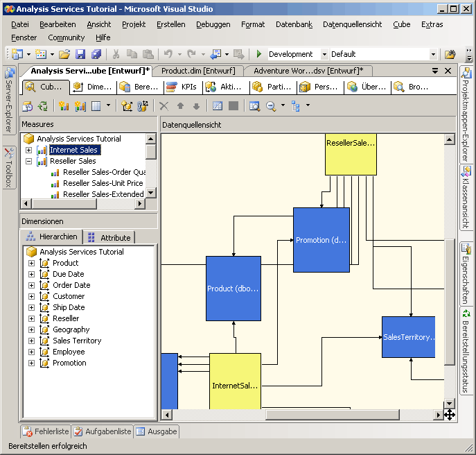Select the Hierarchien tab in Dimensionen
Image resolution: width=476 pixels, height=455 pixels.
[51, 237]
